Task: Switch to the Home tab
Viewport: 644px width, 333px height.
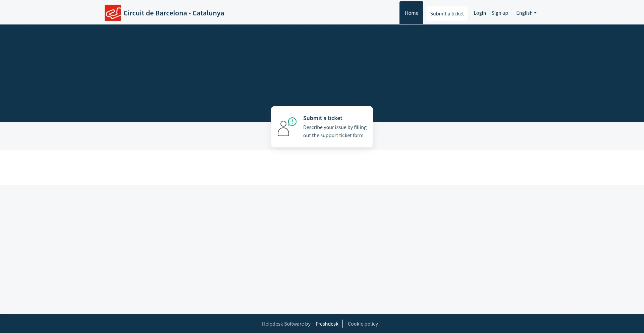Action: click(x=411, y=13)
